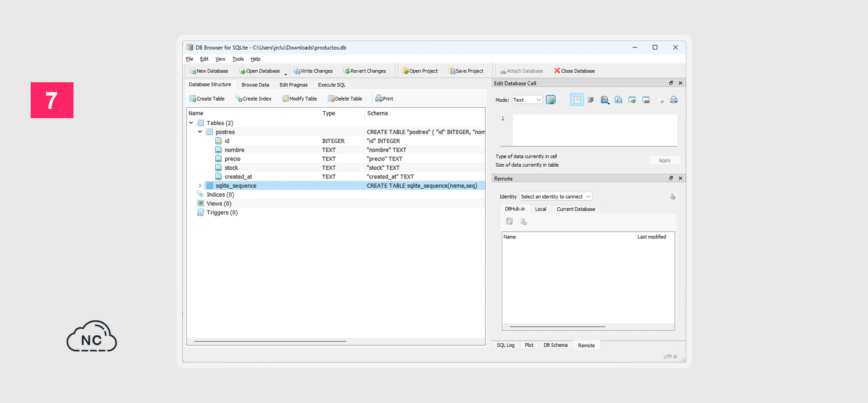Close the Edit Database Cell panel
Image resolution: width=868 pixels, height=403 pixels.
[681, 83]
